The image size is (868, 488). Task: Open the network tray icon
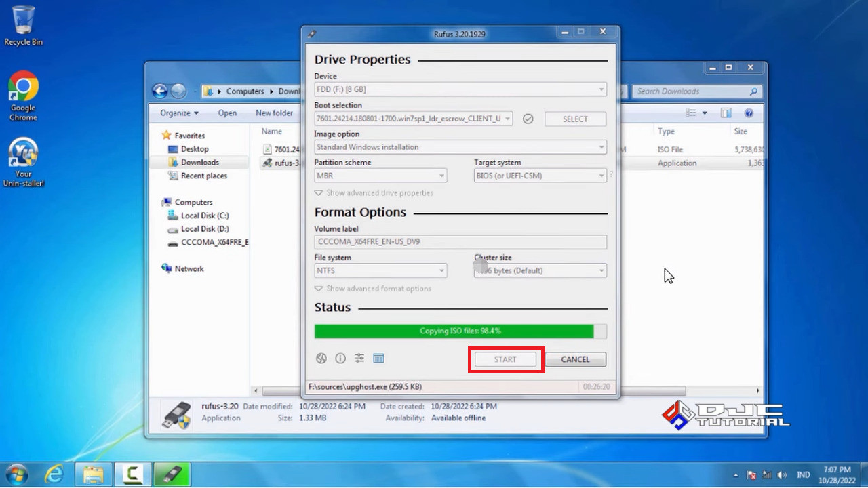coord(767,475)
